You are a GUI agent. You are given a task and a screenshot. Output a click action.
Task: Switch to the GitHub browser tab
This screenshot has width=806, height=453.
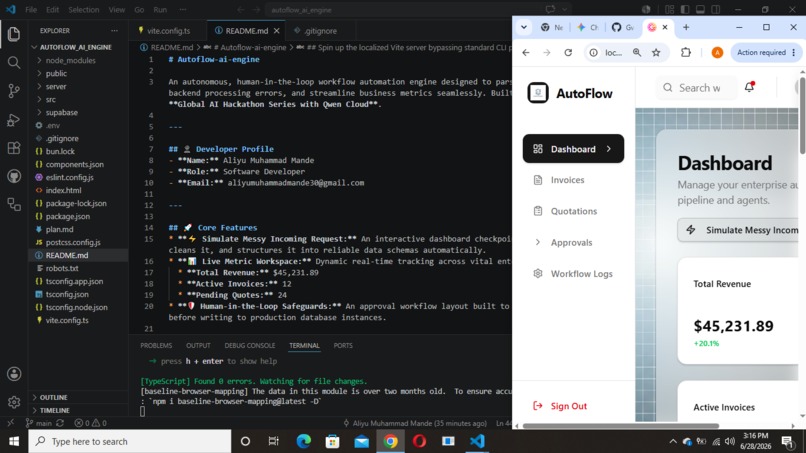pos(622,27)
